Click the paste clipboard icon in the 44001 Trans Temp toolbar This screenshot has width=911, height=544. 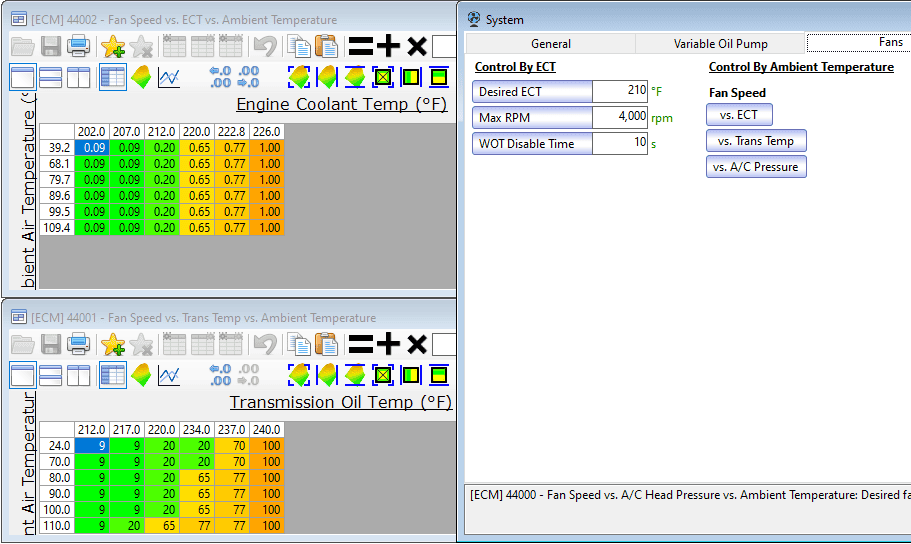(327, 345)
